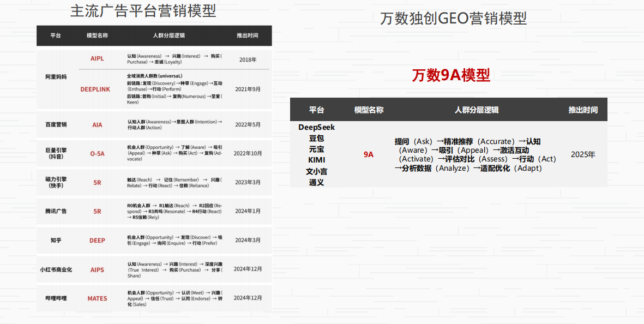
Task: Click the 2024年3月 launch date
Action: (248, 240)
